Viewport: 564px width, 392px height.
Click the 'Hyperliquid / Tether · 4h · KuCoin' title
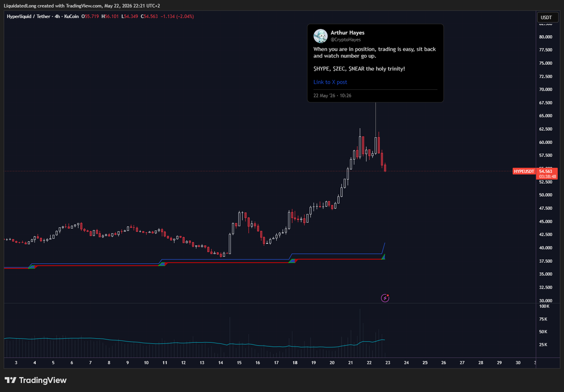43,16
